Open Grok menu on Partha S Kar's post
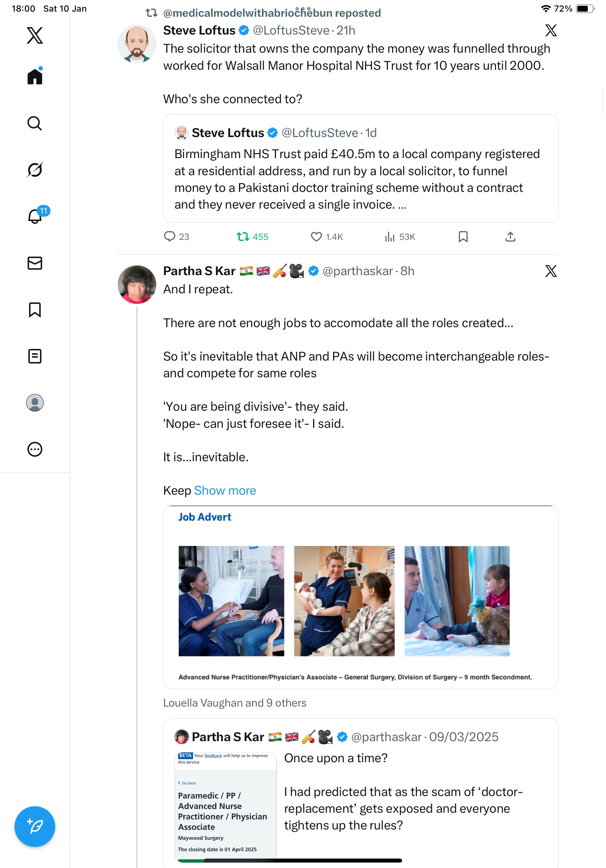Viewport: 606px width, 868px height. click(551, 271)
